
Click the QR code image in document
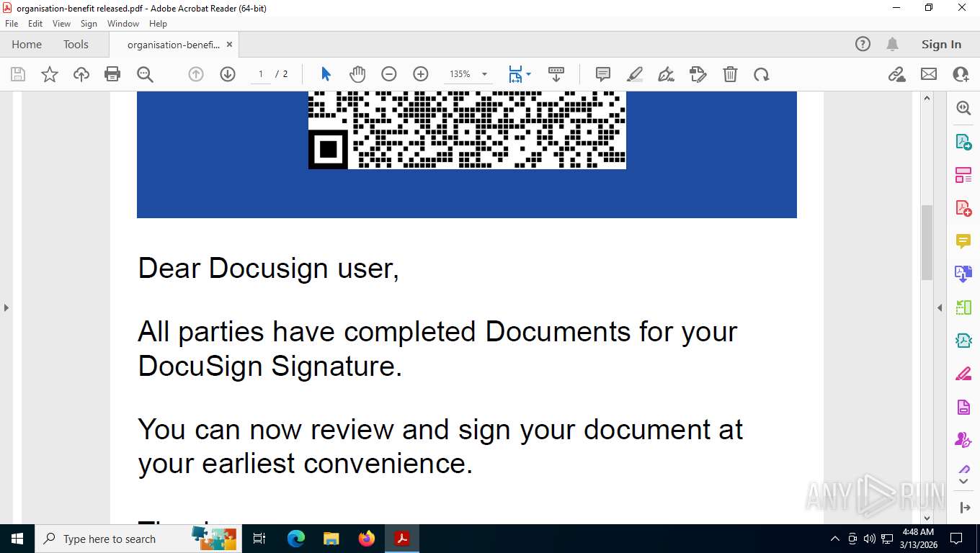tap(467, 130)
